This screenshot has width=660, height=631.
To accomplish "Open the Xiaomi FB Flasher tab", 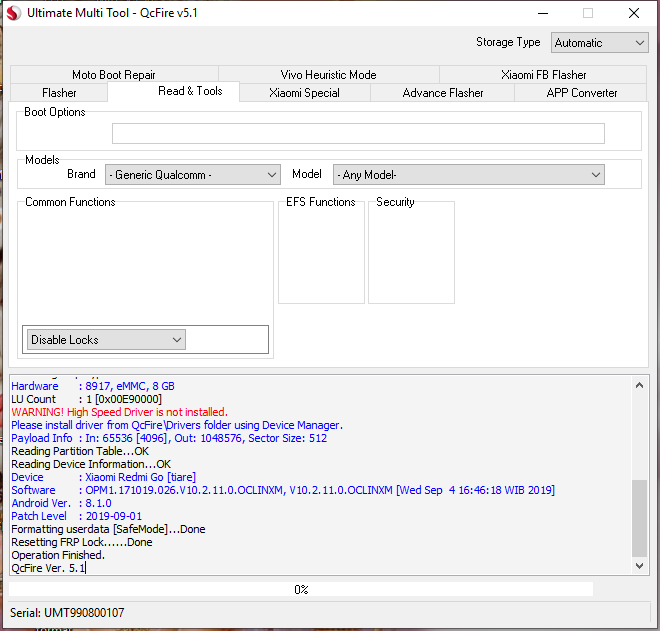I will pyautogui.click(x=543, y=75).
